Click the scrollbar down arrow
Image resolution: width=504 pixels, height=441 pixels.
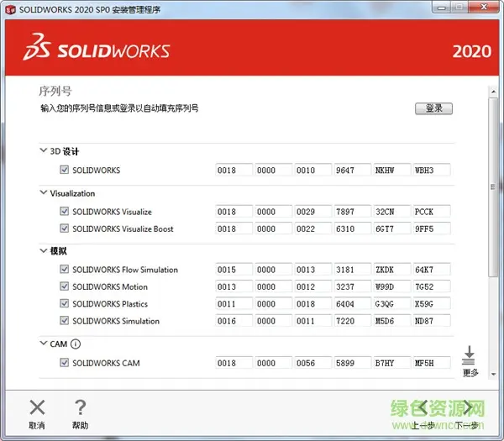[493, 374]
